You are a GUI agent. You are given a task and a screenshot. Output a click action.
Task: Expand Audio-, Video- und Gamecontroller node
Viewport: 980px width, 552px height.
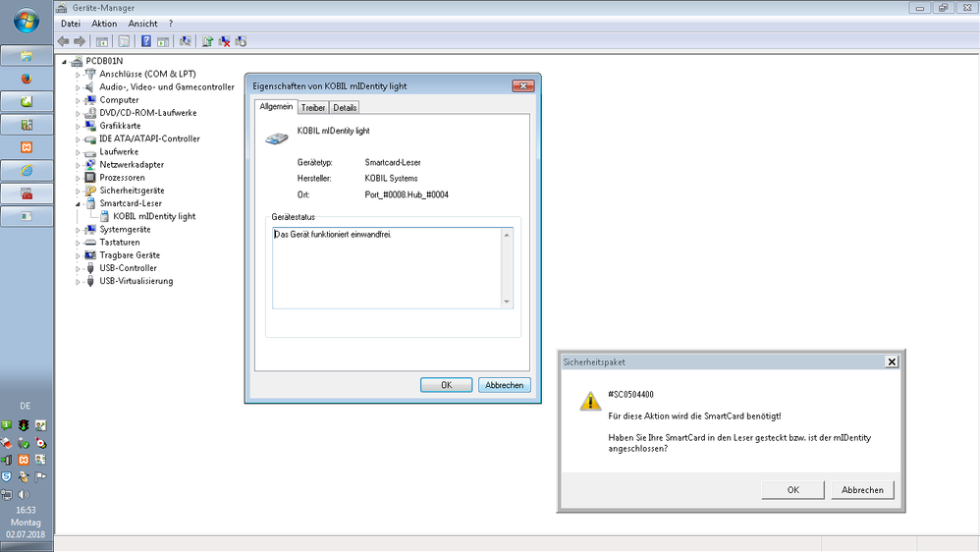(x=78, y=87)
